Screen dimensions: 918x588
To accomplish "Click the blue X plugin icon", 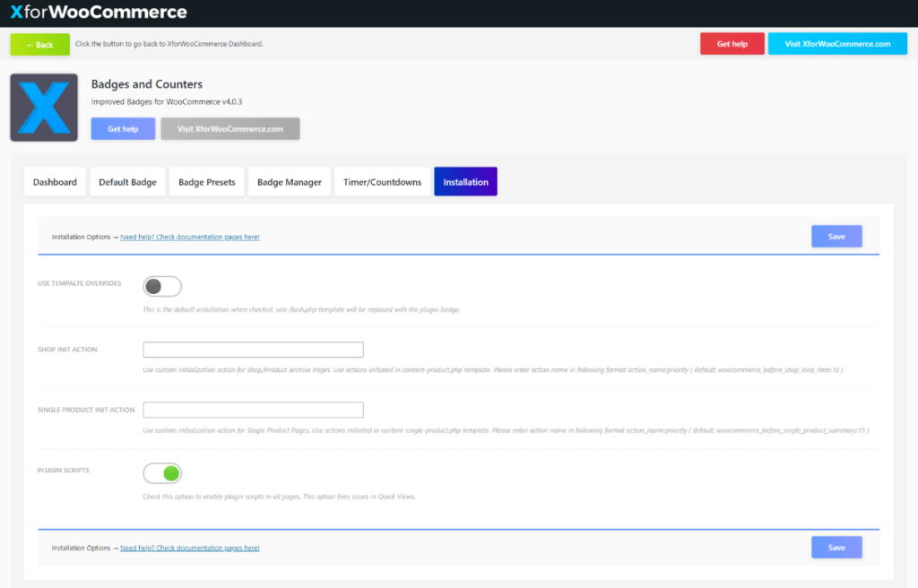I will (44, 108).
